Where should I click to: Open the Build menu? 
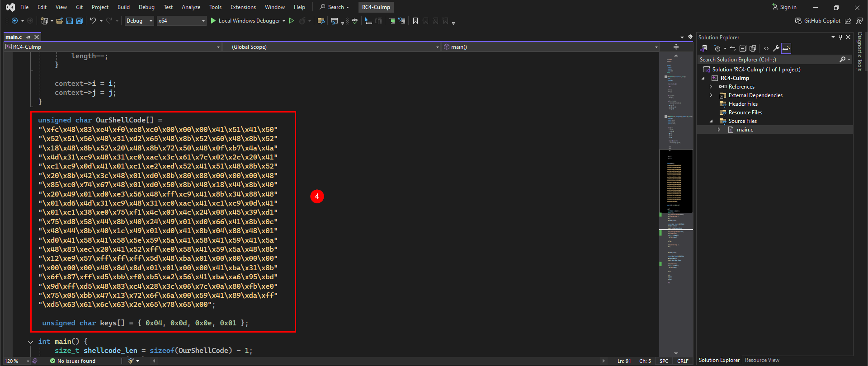[x=123, y=7]
